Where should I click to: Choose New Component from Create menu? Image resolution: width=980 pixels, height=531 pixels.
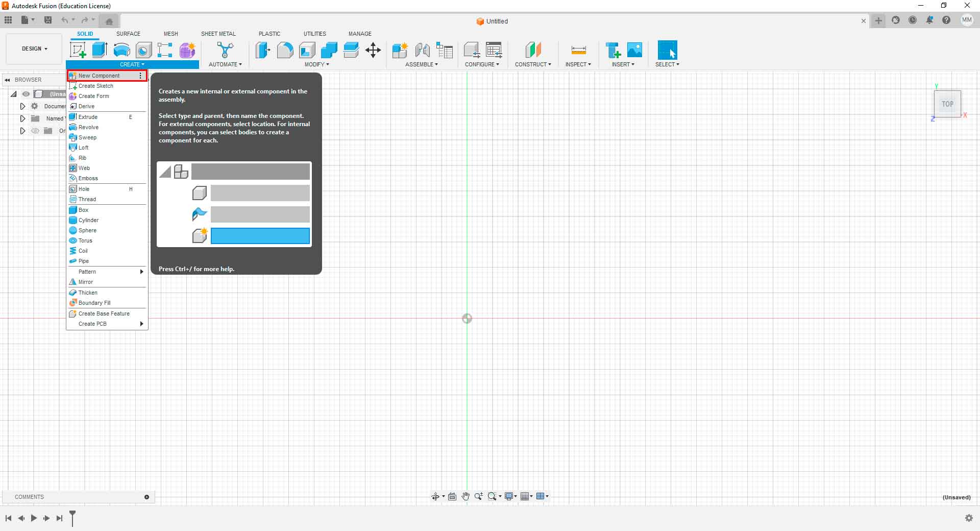point(107,76)
